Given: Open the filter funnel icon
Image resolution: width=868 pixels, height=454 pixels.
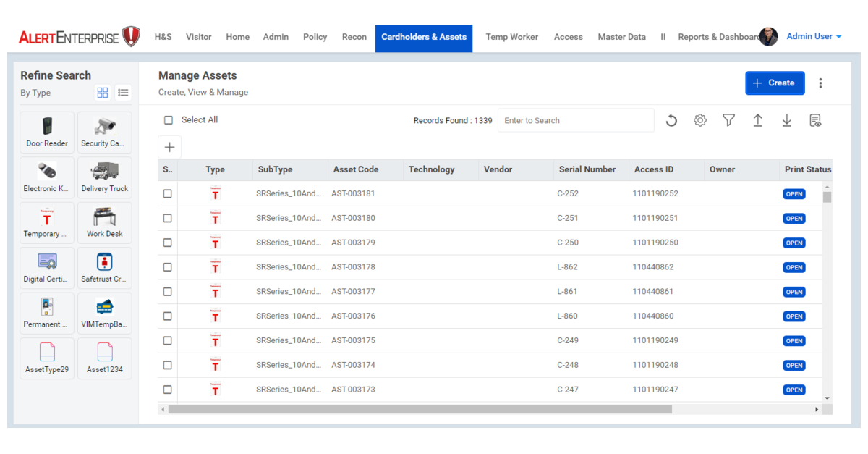Looking at the screenshot, I should coord(728,121).
